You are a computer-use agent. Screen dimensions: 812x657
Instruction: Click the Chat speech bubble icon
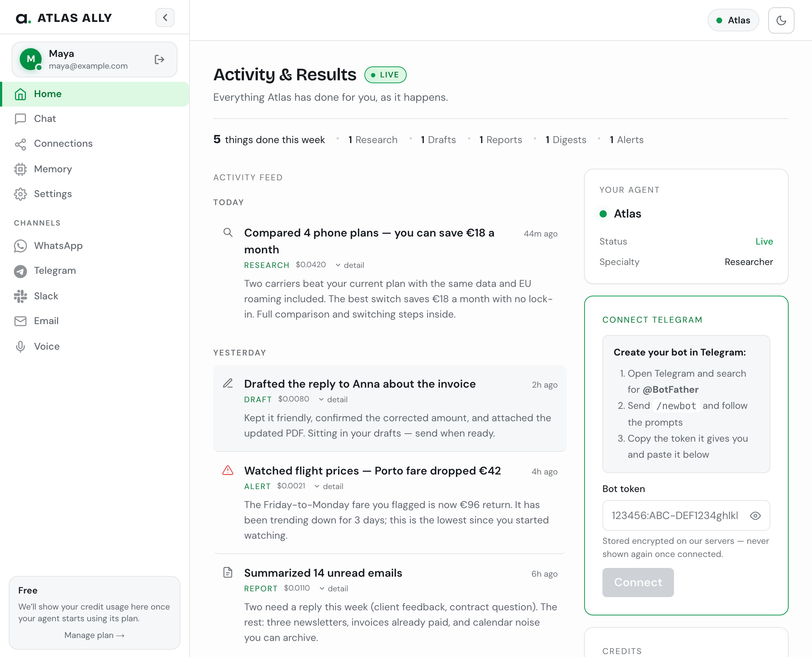(x=20, y=119)
